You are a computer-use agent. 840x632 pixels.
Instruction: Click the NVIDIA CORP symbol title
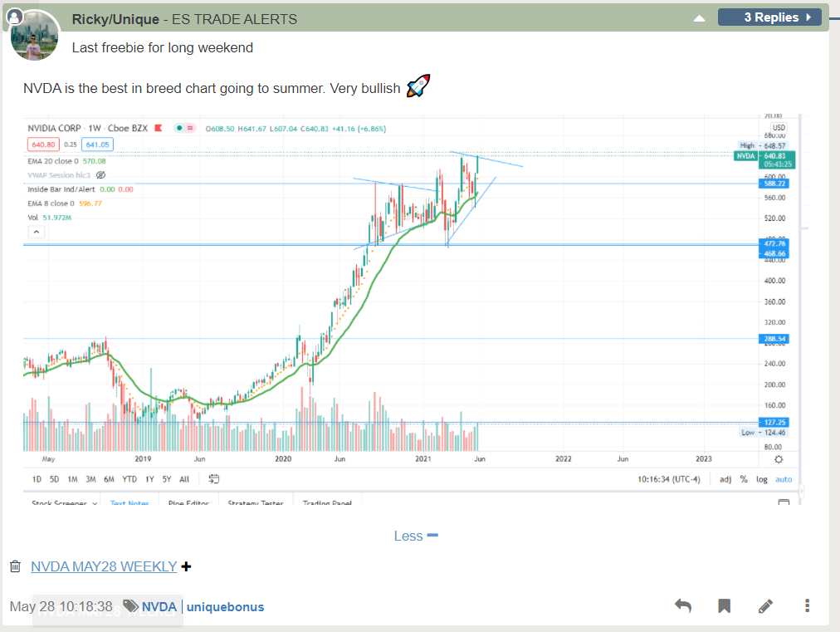(x=54, y=128)
